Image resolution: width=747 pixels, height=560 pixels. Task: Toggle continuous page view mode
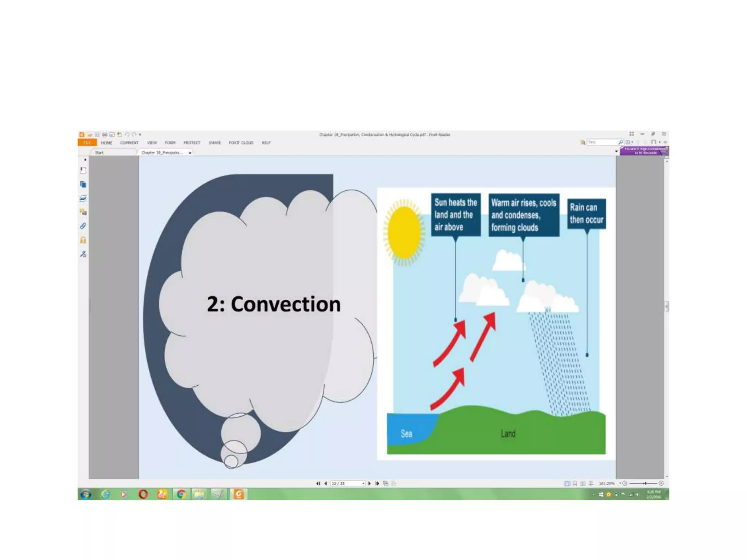575,483
